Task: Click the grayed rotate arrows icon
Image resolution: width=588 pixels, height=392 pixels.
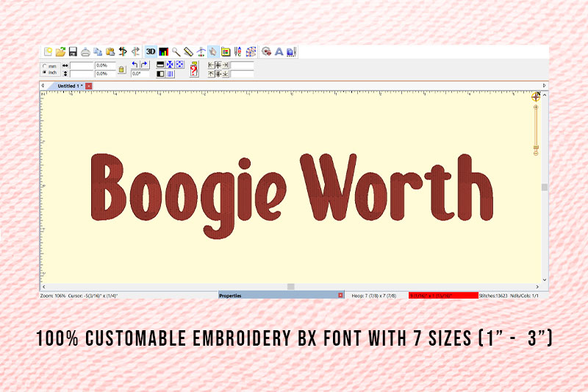Action: [135, 51]
